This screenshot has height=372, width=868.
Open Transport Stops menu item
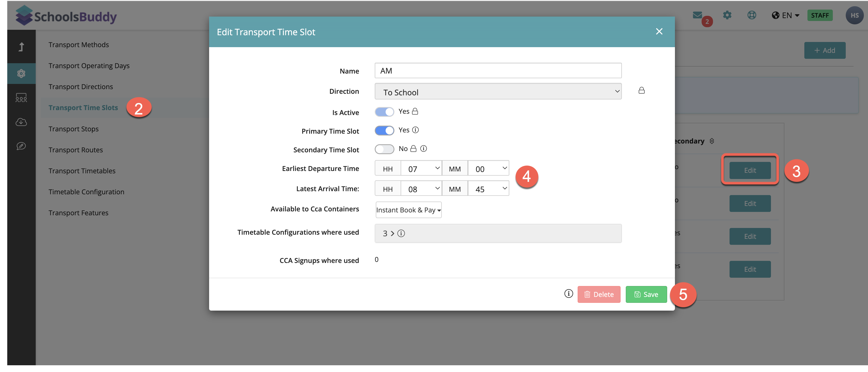pyautogui.click(x=73, y=129)
